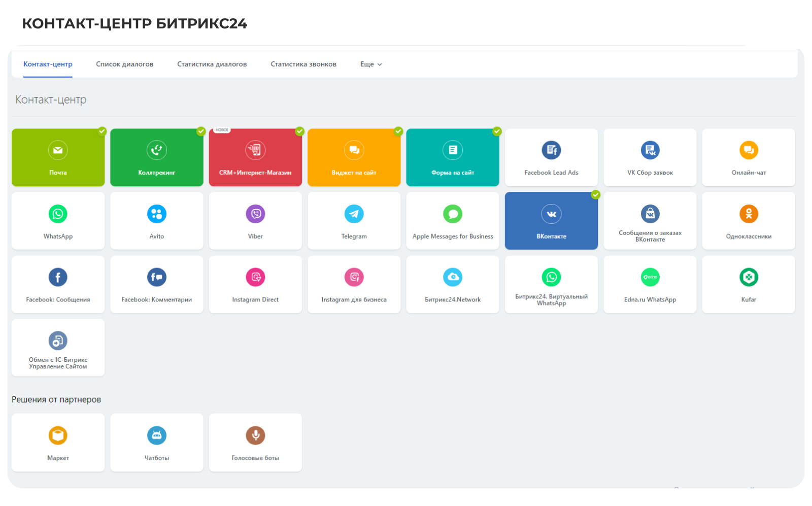
Task: Click the VK Сбор заявок label
Action: click(x=650, y=173)
